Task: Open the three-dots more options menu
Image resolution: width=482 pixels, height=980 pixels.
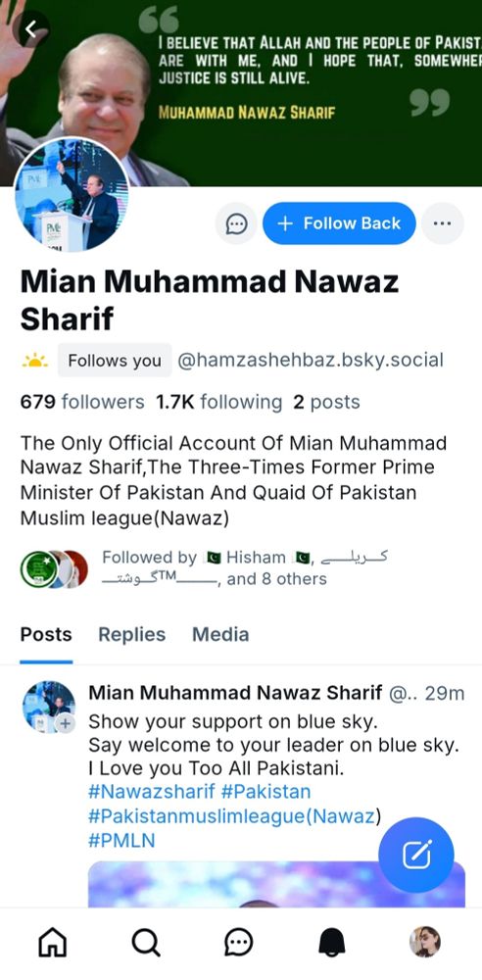Action: (x=442, y=223)
